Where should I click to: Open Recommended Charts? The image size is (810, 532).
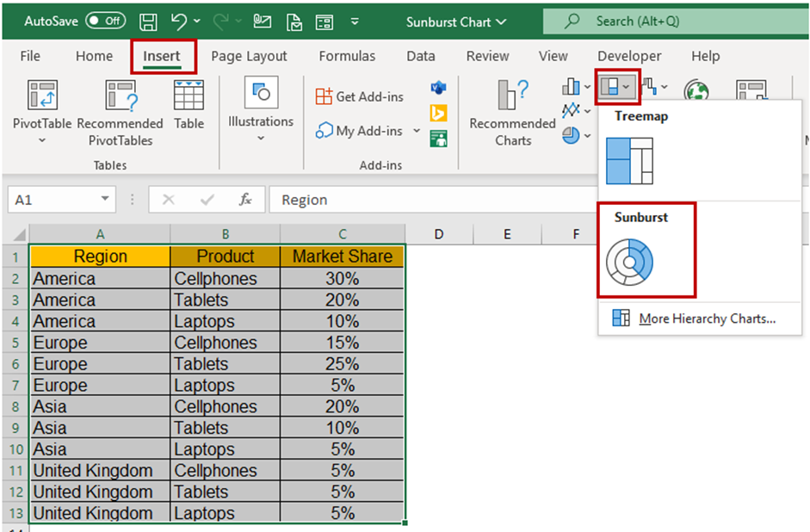pos(513,113)
